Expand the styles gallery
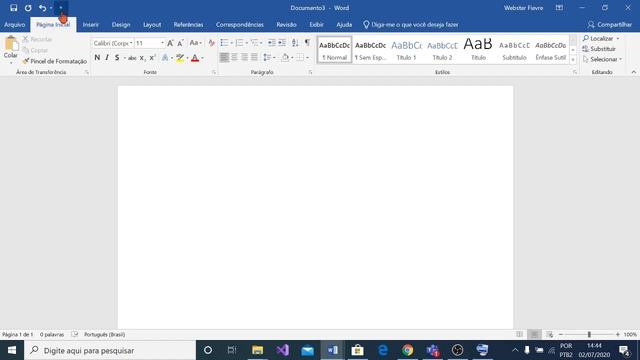The width and height of the screenshot is (640, 360). click(x=573, y=60)
